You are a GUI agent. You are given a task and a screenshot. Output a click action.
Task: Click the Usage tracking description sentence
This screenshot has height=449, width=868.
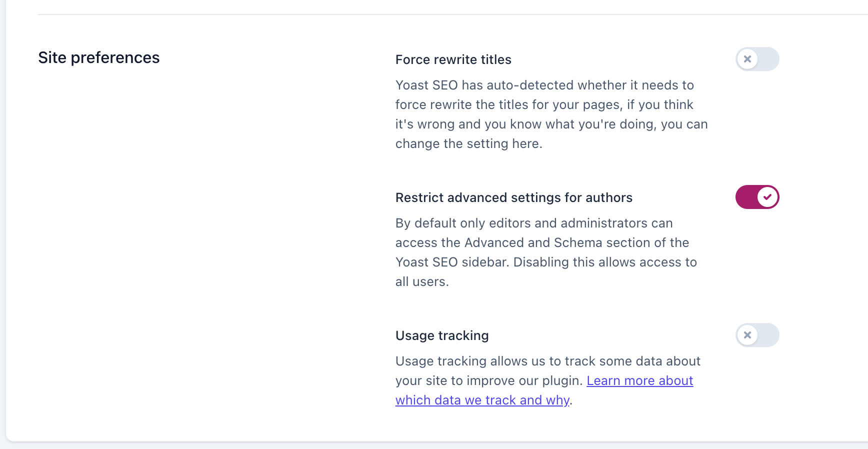548,380
